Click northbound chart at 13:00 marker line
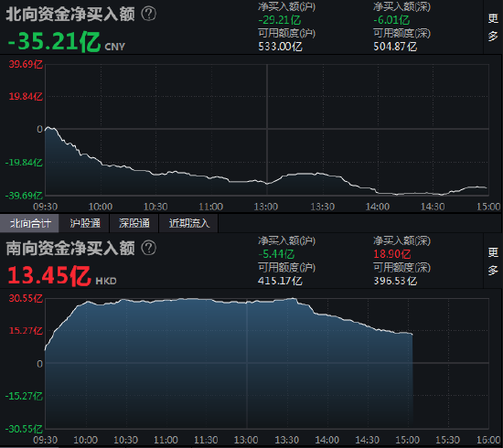This screenshot has width=503, height=448. 267,129
